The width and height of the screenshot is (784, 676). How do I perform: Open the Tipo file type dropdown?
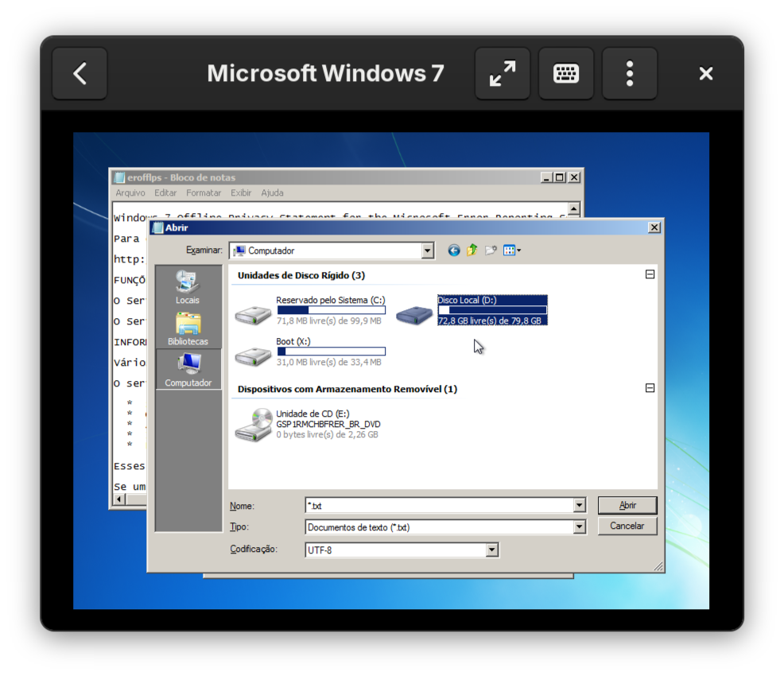coord(579,527)
